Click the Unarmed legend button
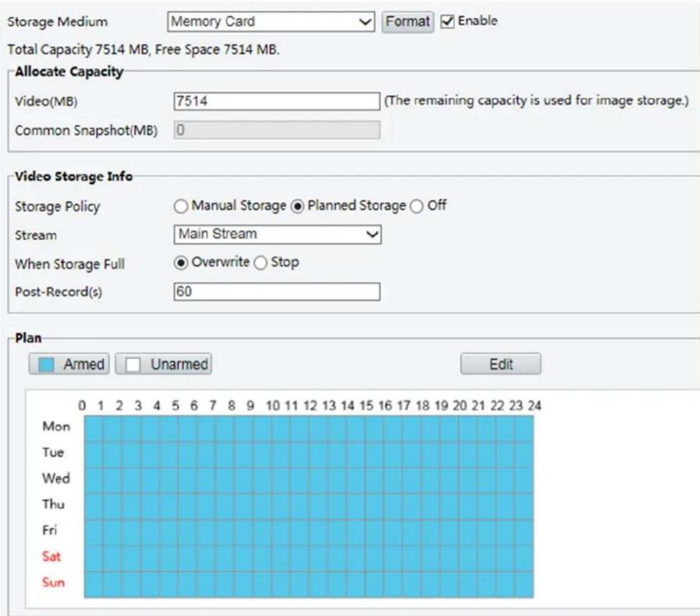 (x=164, y=364)
